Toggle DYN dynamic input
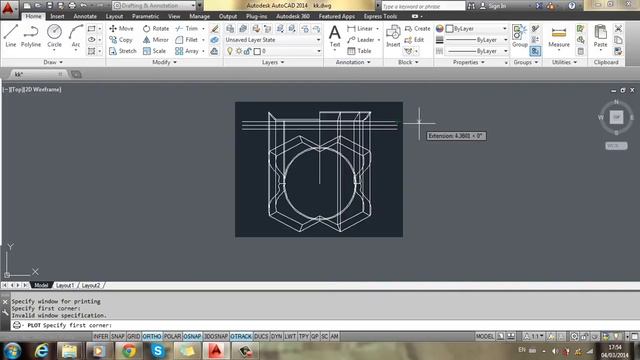This screenshot has height=360, width=640. click(276, 336)
